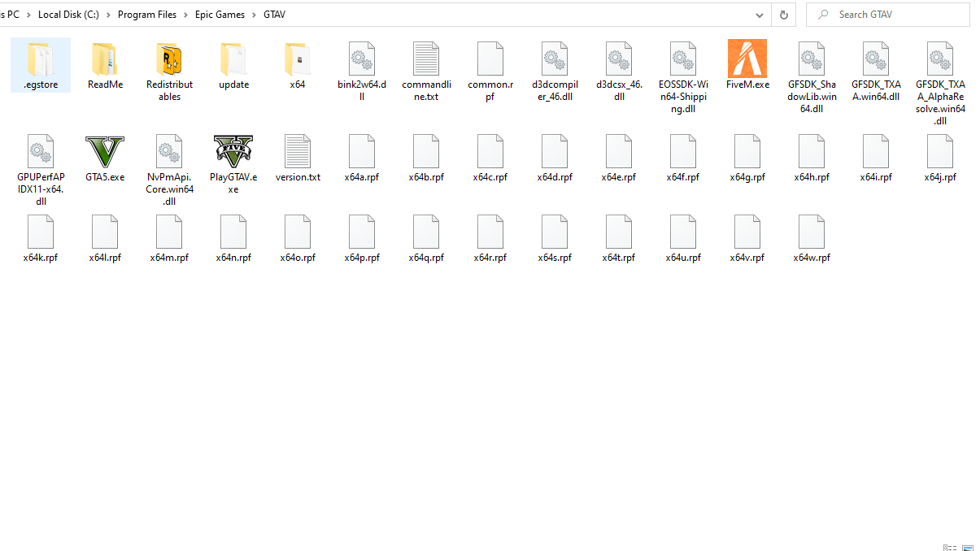Select the x64s.rpf file
Image resolution: width=980 pixels, height=551 pixels.
tap(555, 238)
